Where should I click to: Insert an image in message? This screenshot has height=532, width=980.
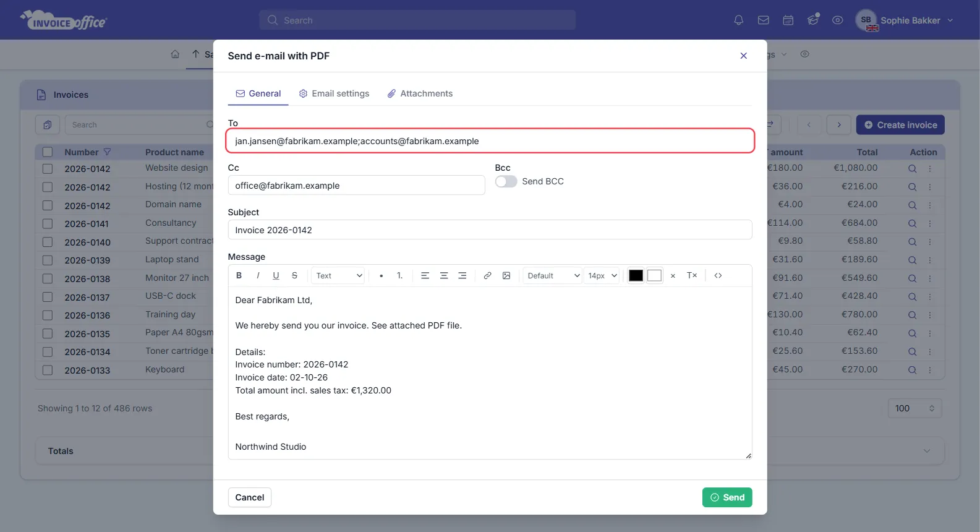[x=506, y=276]
